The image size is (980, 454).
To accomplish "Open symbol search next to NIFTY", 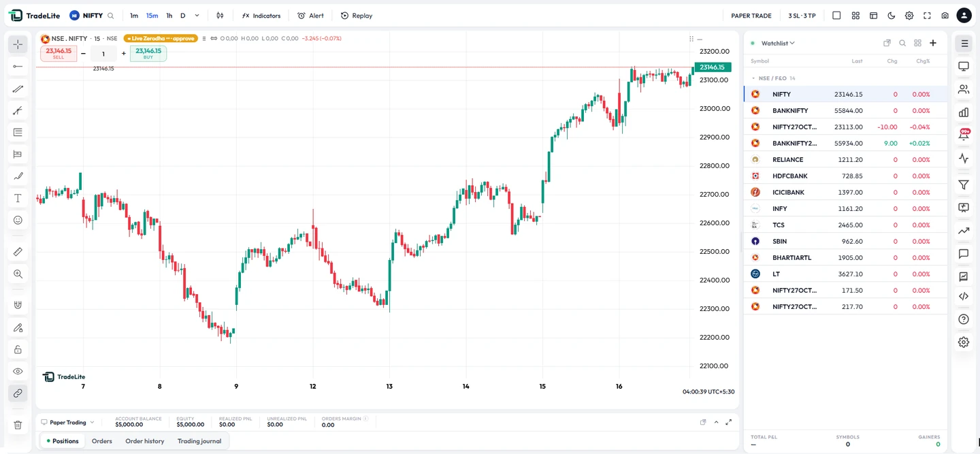I will (x=111, y=16).
